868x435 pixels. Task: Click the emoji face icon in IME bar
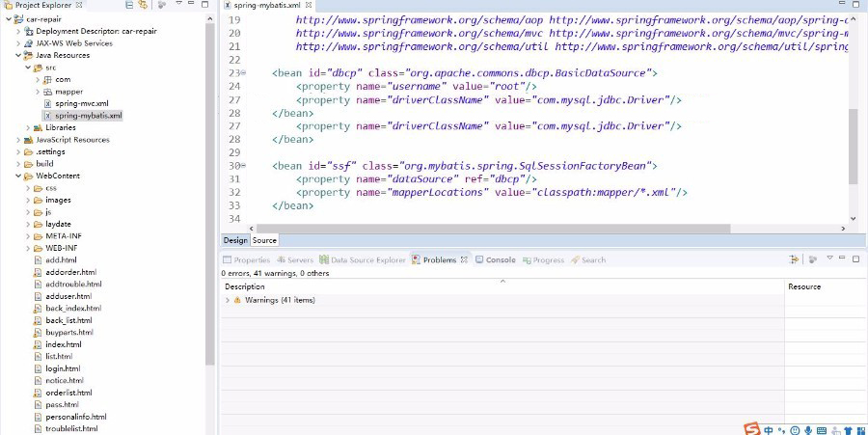coord(795,429)
